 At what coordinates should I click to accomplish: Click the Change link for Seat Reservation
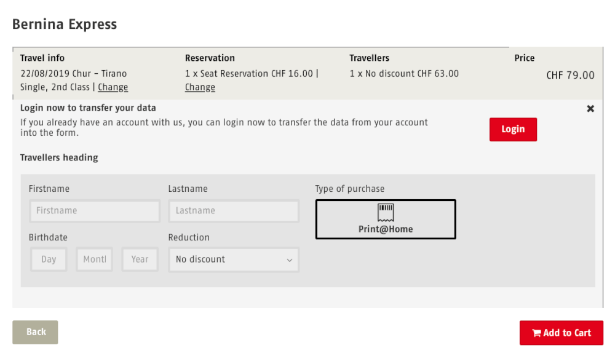200,87
